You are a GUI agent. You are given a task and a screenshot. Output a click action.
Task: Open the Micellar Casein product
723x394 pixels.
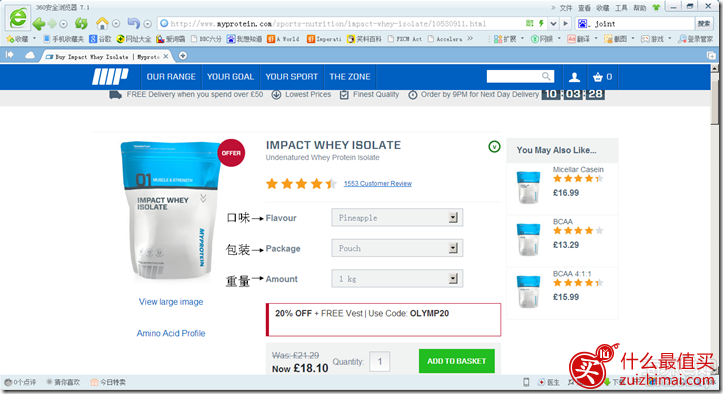[x=578, y=169]
